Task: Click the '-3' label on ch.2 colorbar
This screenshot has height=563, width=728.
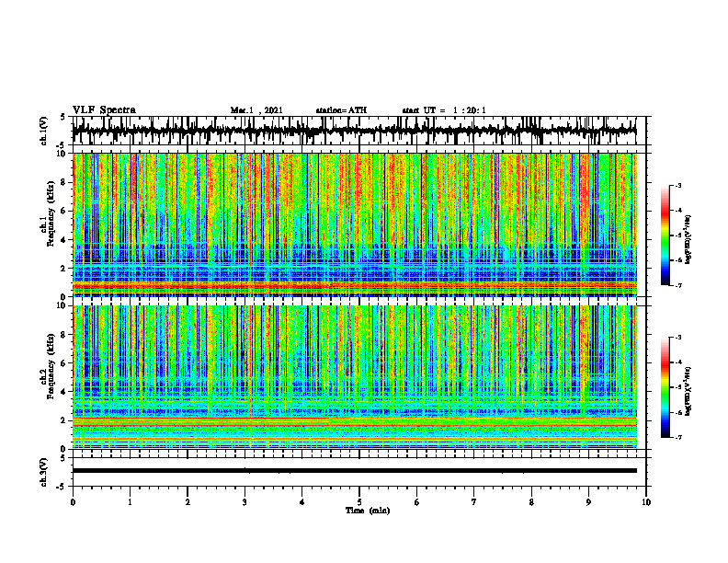Action: [x=677, y=338]
